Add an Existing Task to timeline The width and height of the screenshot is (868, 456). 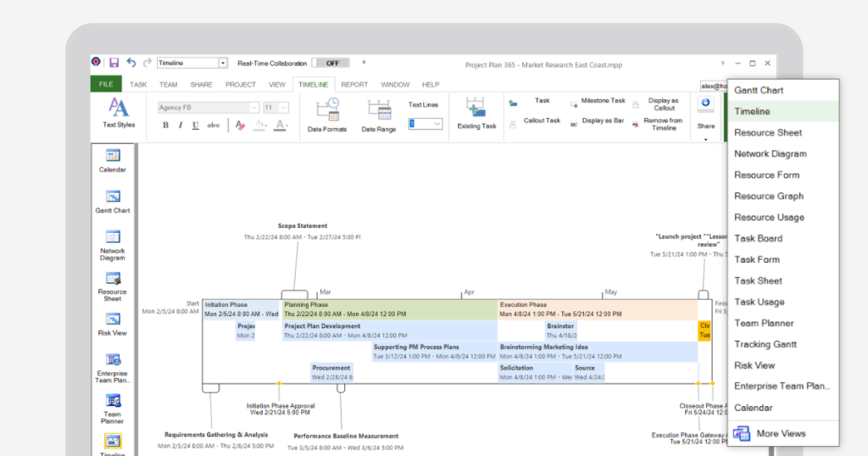click(x=476, y=114)
